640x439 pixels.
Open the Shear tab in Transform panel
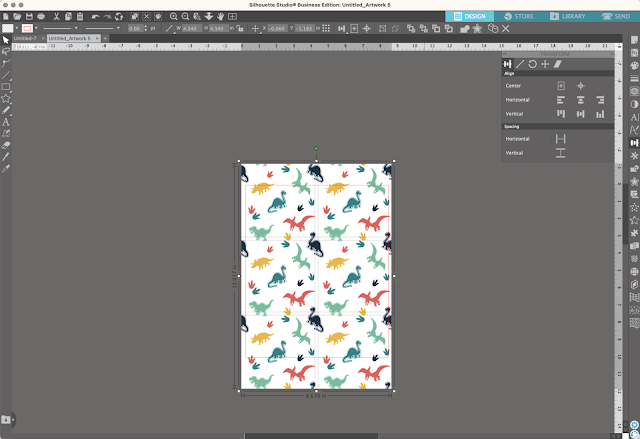[x=558, y=64]
